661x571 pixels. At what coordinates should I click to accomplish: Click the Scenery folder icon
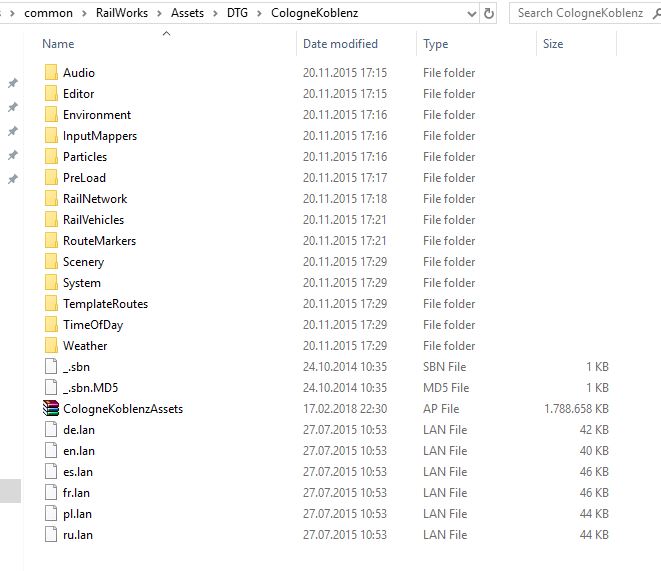coord(51,262)
